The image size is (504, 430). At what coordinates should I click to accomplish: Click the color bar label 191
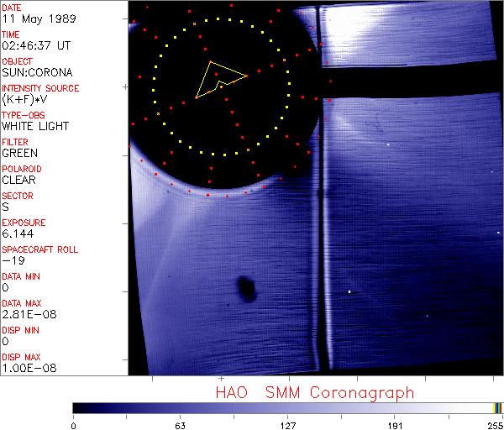point(394,425)
